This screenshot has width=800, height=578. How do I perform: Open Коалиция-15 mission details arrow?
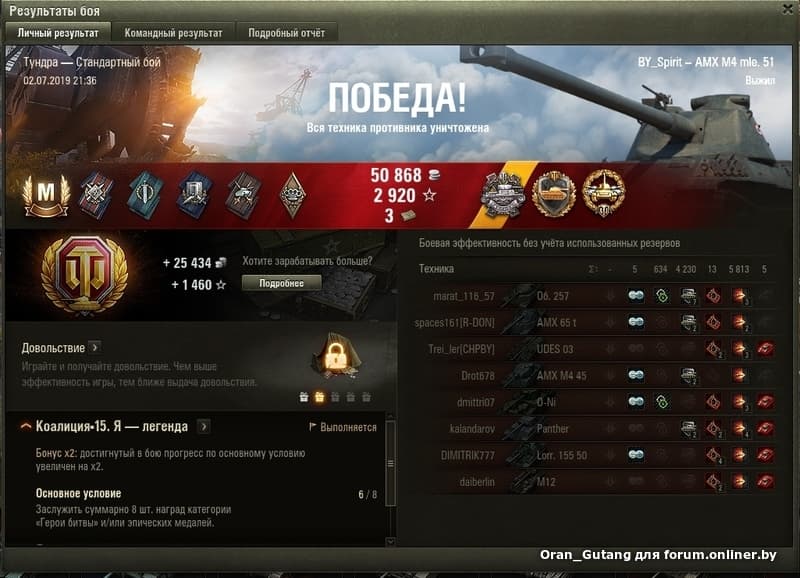pos(204,426)
